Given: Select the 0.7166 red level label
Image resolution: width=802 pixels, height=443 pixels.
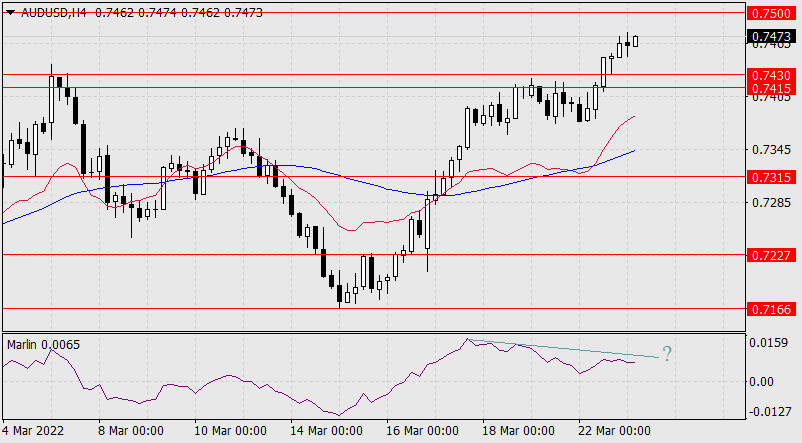Looking at the screenshot, I should pos(772,309).
